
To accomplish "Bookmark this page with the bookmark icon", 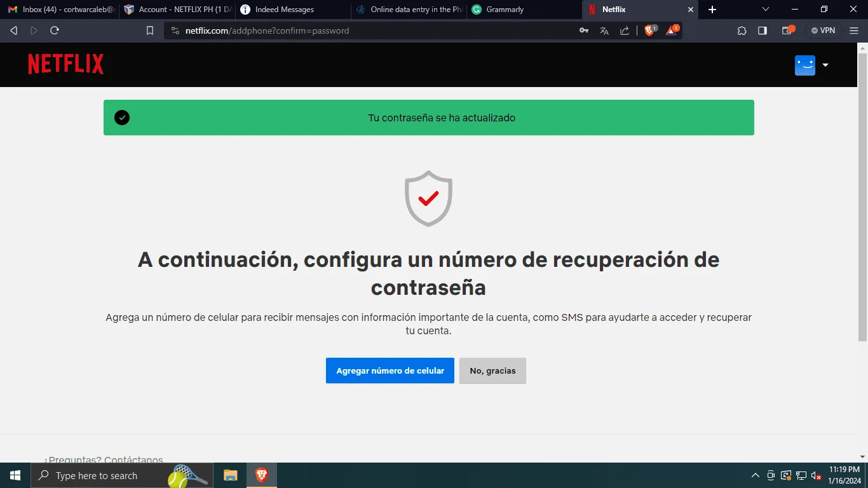I will (x=150, y=30).
